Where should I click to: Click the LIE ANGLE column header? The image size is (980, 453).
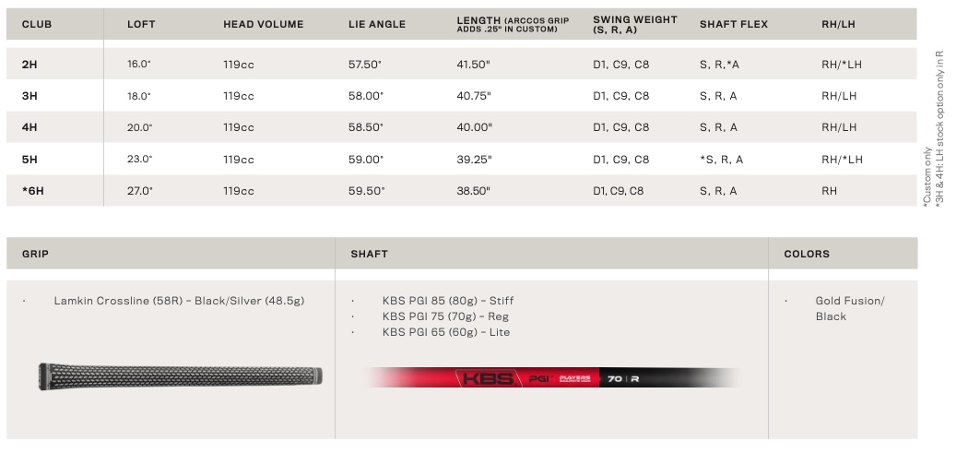(377, 24)
